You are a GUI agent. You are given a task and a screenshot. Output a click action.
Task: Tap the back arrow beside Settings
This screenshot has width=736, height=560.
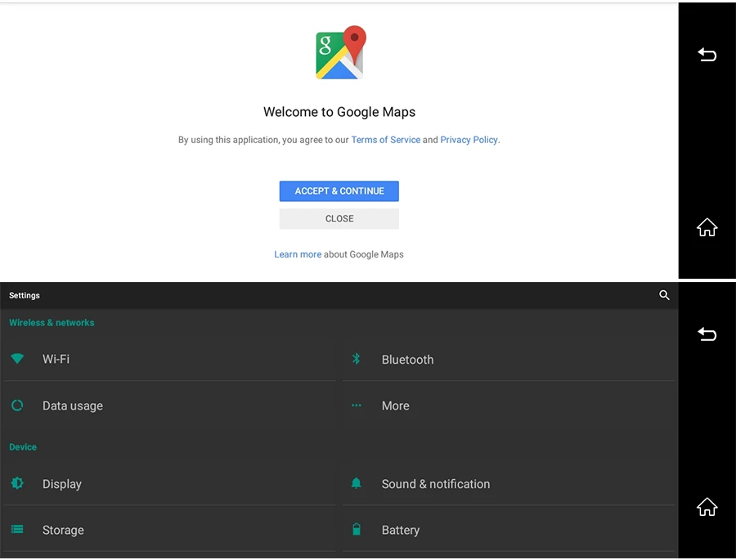point(707,334)
